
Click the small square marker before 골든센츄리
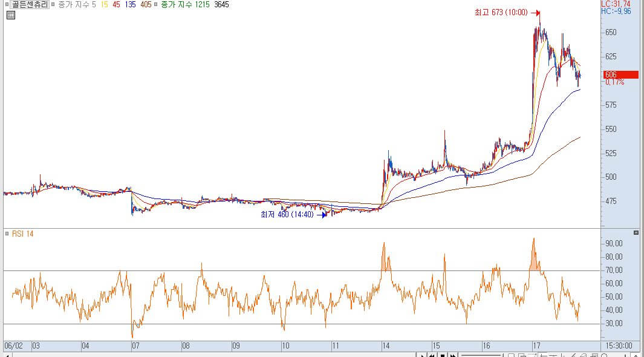(7, 4)
